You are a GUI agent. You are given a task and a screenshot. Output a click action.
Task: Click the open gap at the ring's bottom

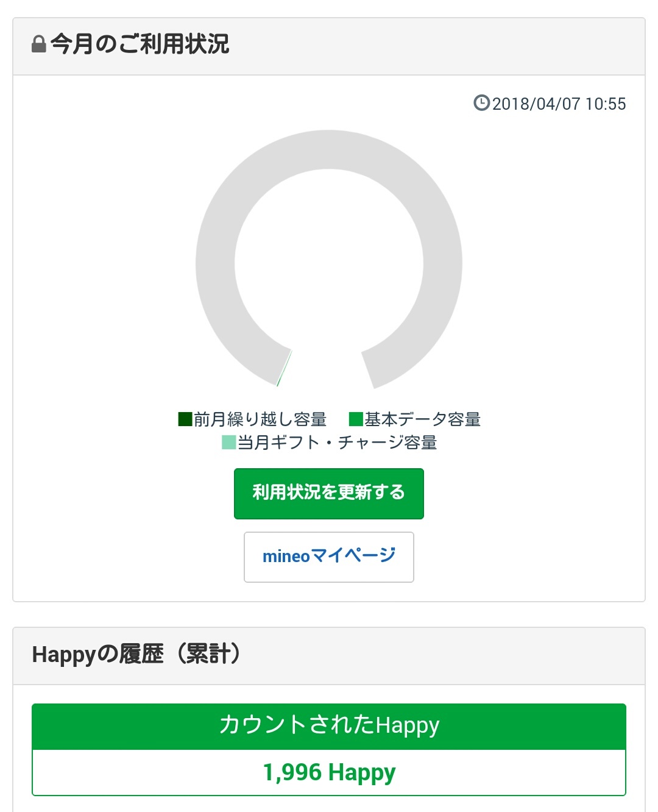pyautogui.click(x=326, y=372)
